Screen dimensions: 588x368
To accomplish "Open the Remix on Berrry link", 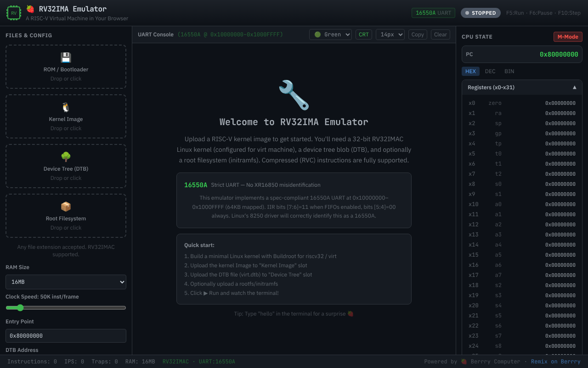I will 556,362.
